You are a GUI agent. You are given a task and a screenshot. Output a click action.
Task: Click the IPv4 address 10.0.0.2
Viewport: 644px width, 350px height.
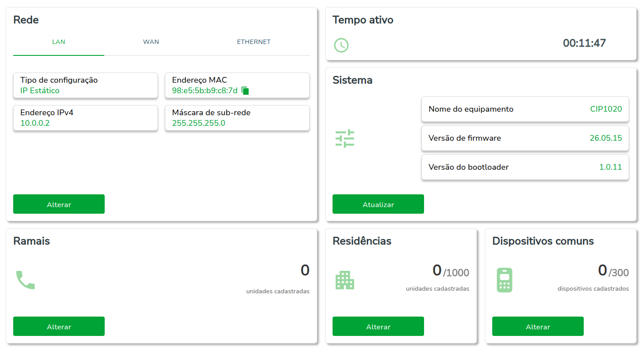click(35, 123)
